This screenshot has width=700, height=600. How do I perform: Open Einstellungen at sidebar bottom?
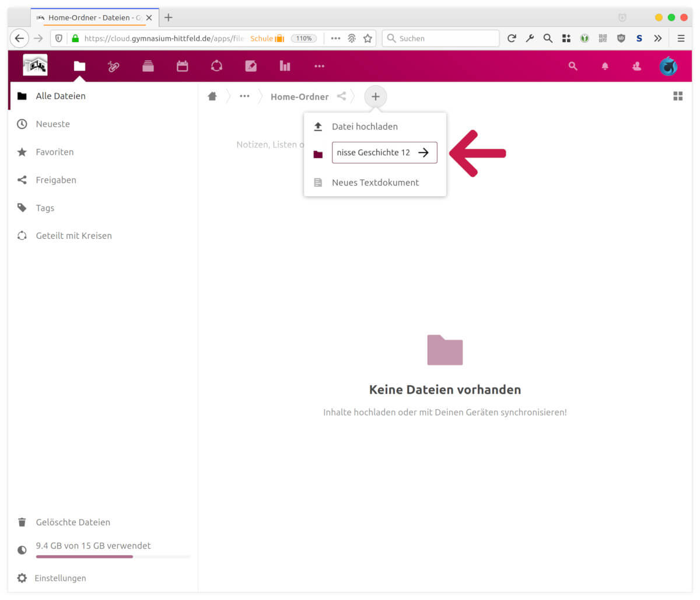tap(60, 578)
